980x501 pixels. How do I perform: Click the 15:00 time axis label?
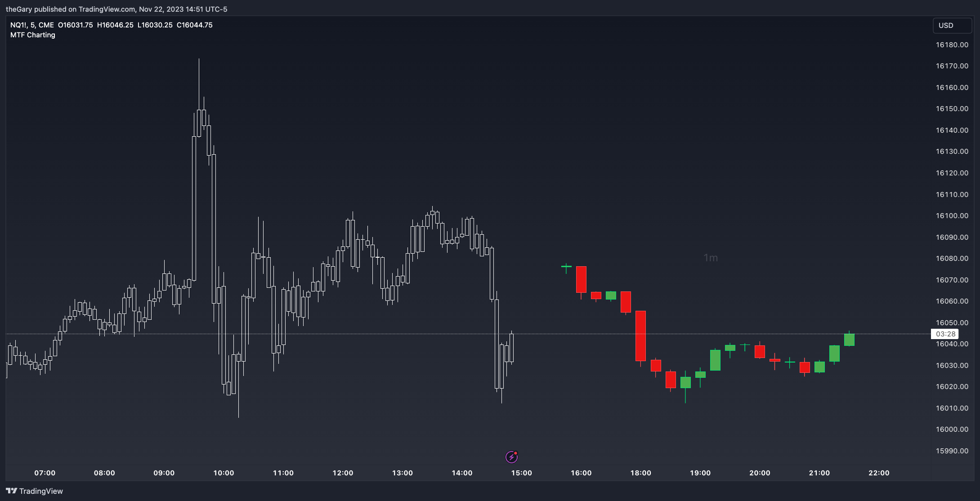pos(522,473)
